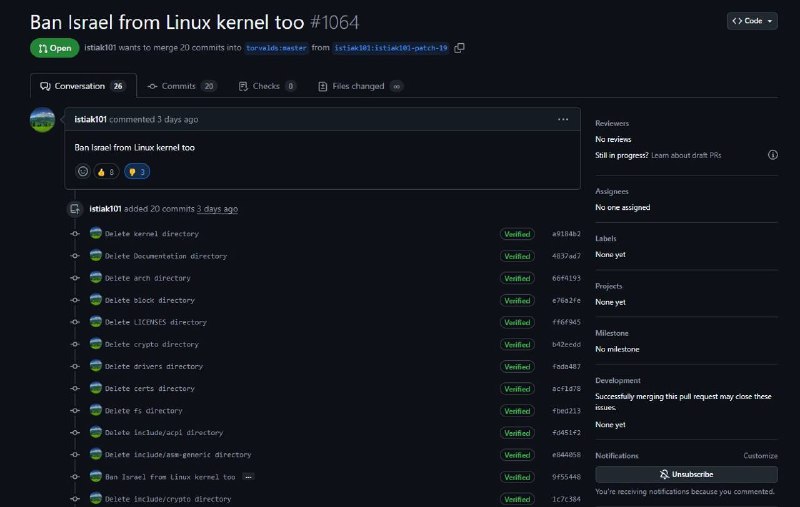This screenshot has height=507, width=800.
Task: Open the 'Delete LICENSES directory' commit
Action: pyautogui.click(x=156, y=322)
